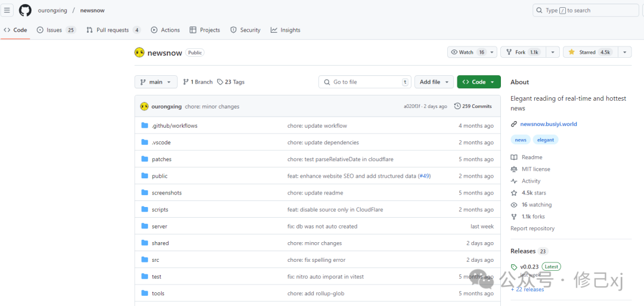Screen dimensions: 644x306
Task: Click the tools folder icon
Action: (x=144, y=293)
